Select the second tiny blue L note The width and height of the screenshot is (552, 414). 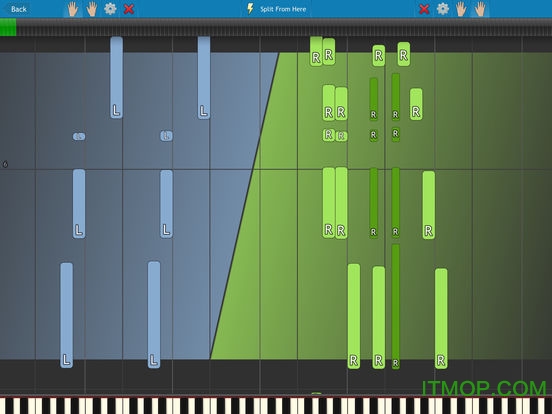(x=166, y=136)
